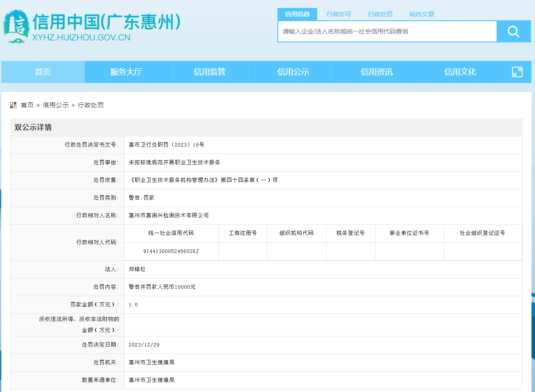This screenshot has height=392, width=535.
Task: Open 信用文化 in main navigation
Action: pyautogui.click(x=460, y=72)
